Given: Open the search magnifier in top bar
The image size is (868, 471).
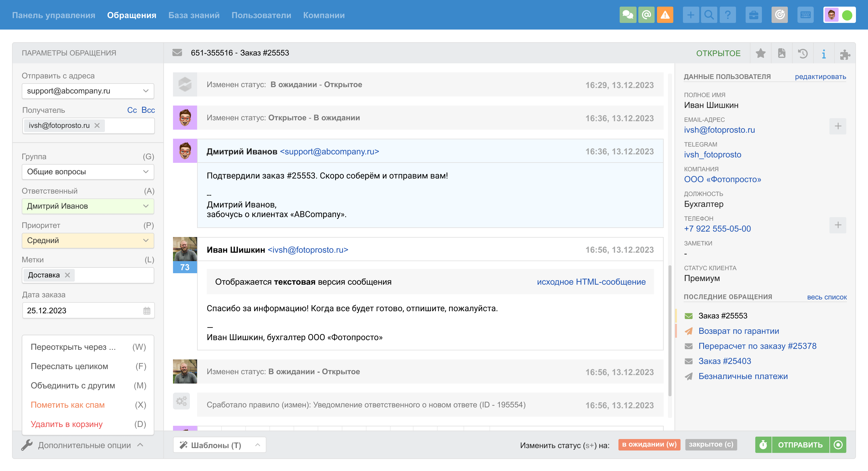Looking at the screenshot, I should tap(709, 15).
